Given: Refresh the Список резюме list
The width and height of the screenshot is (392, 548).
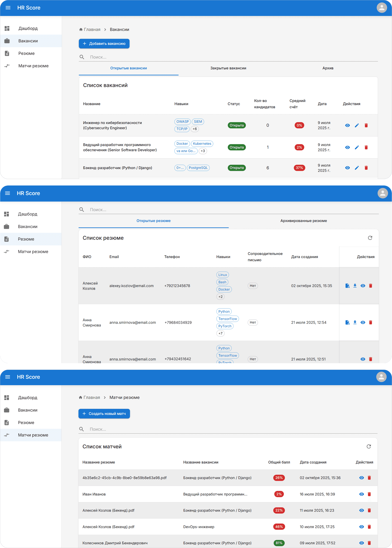Looking at the screenshot, I should [370, 238].
